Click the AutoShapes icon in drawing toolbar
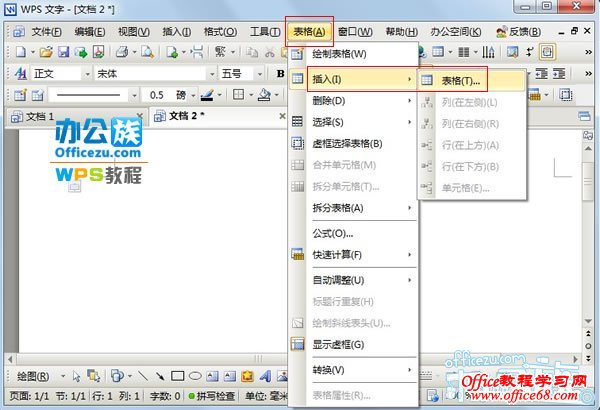This screenshot has width=600, height=410. (117, 376)
